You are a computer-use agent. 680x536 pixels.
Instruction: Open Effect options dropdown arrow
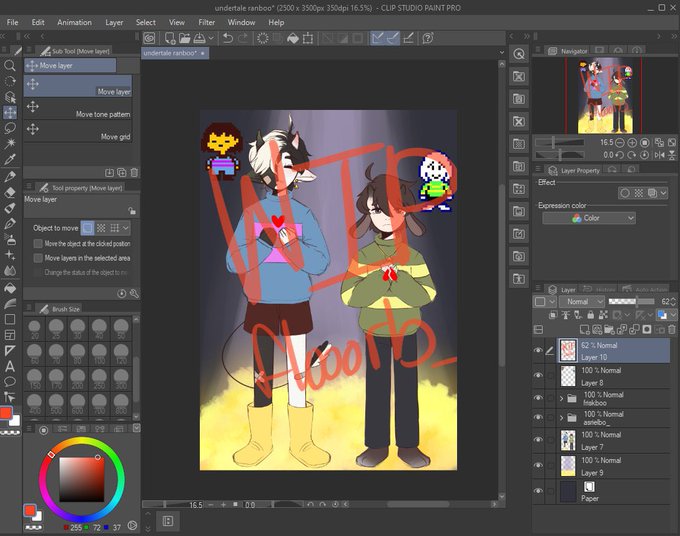664,193
